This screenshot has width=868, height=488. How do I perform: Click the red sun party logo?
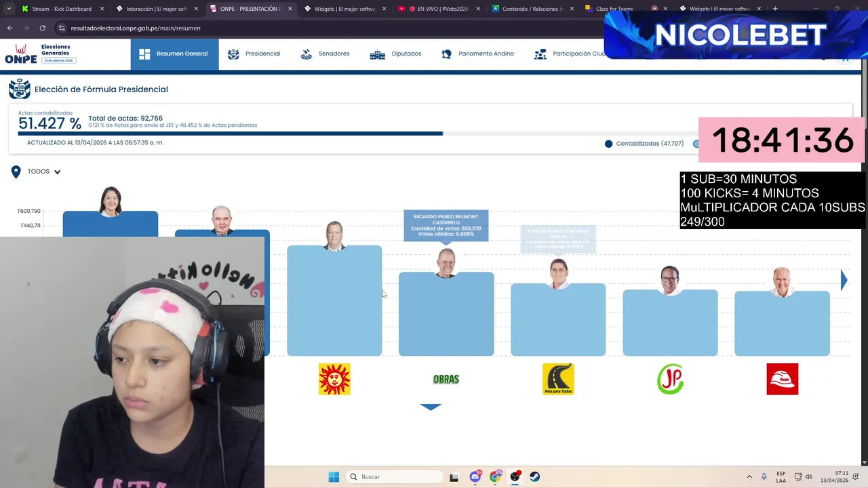[x=334, y=379]
